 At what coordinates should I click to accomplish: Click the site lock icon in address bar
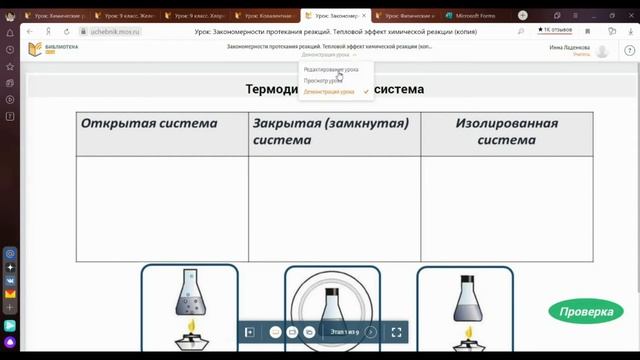83,31
